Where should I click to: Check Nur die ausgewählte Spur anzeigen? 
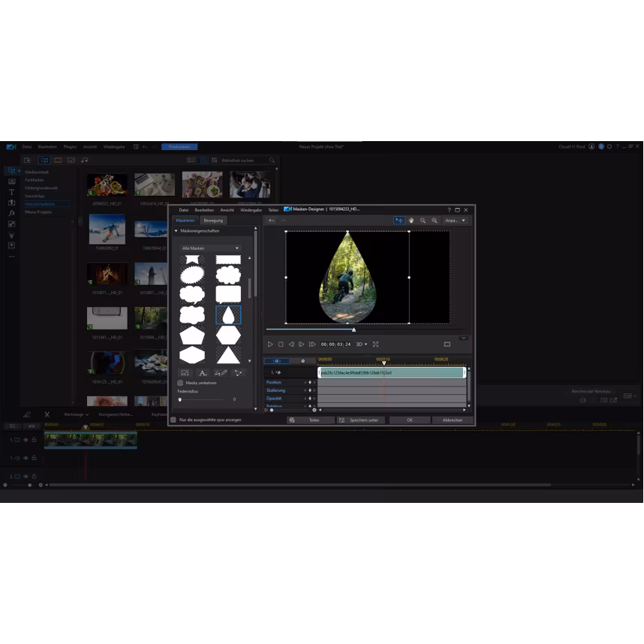pos(173,420)
